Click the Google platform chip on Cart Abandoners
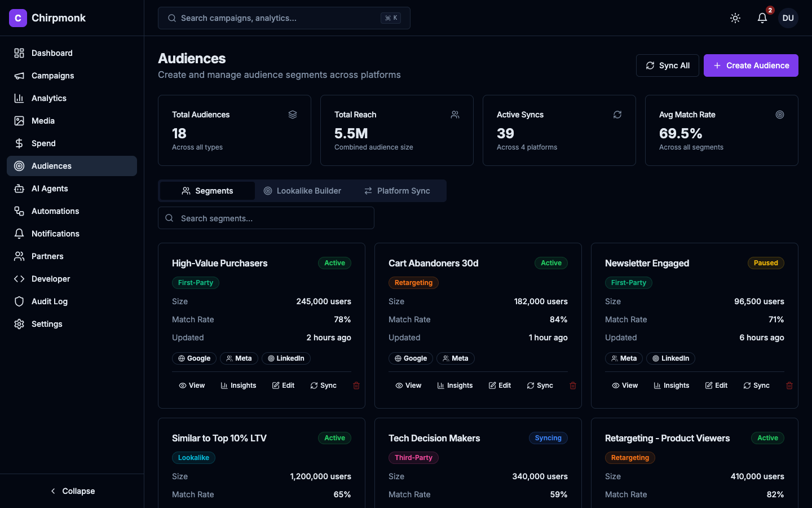 (x=411, y=358)
